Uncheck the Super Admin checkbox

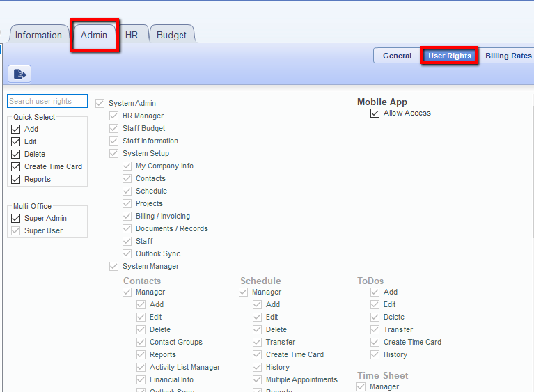pyautogui.click(x=16, y=218)
